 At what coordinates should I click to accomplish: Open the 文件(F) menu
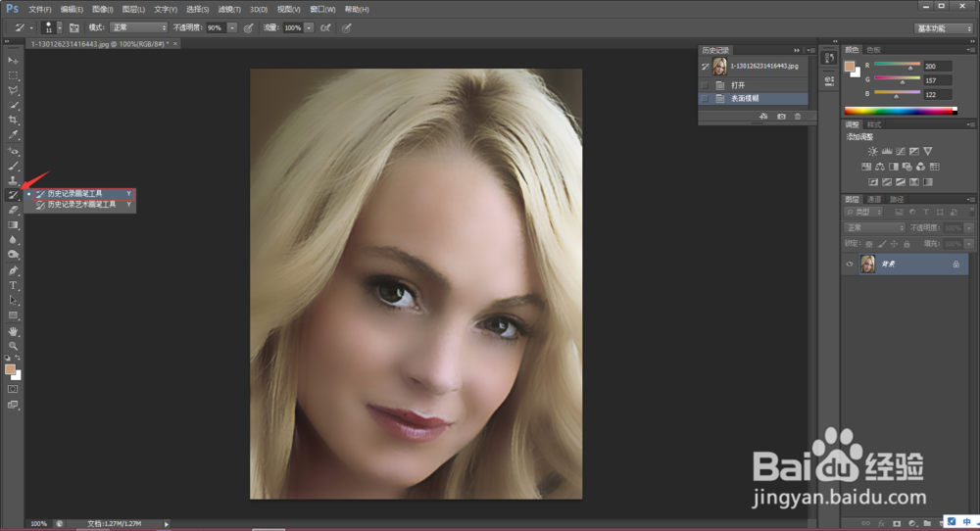[x=39, y=10]
